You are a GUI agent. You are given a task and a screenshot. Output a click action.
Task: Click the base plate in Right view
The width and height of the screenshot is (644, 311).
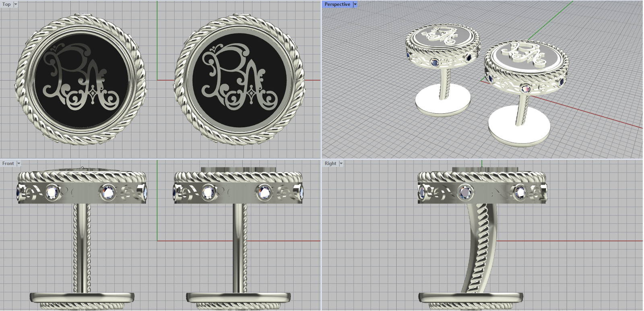tap(471, 298)
